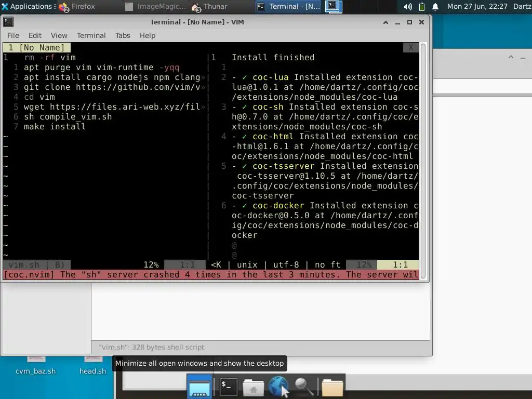
Task: Click the workspace switcher terminal thumbnail
Action: (334, 6)
